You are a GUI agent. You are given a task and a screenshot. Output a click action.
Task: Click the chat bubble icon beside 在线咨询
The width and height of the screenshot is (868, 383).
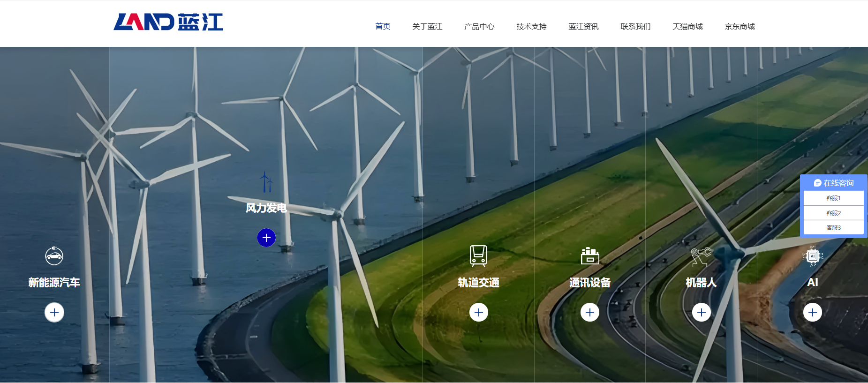tap(817, 183)
